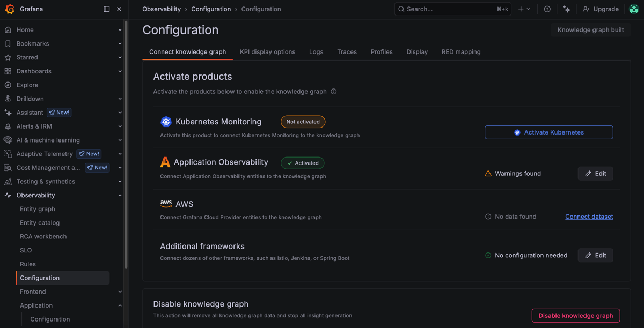Viewport: 644px width, 328px height.
Task: Collapse the navigation with the panel icon
Action: coord(106,9)
